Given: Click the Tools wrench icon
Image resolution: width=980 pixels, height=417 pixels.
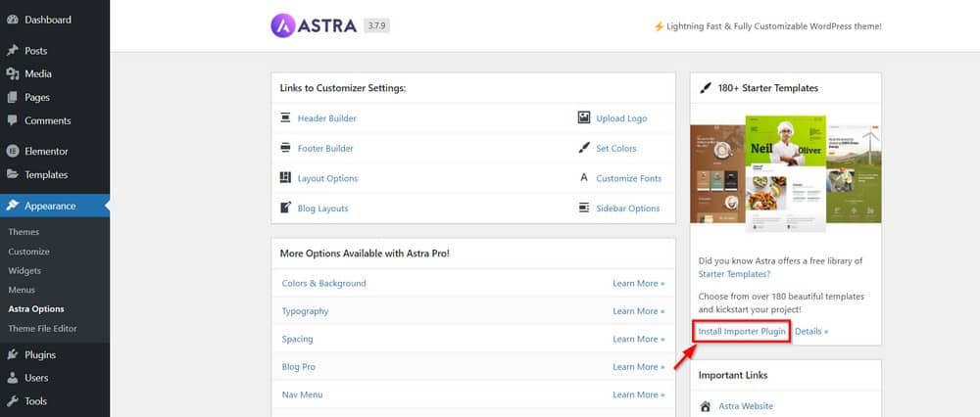Looking at the screenshot, I should pos(12,401).
